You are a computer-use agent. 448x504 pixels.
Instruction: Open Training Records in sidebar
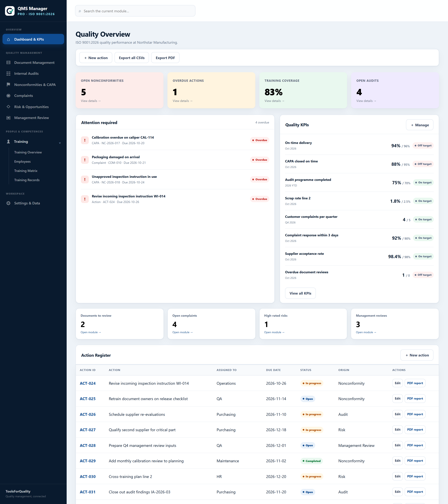tap(27, 180)
